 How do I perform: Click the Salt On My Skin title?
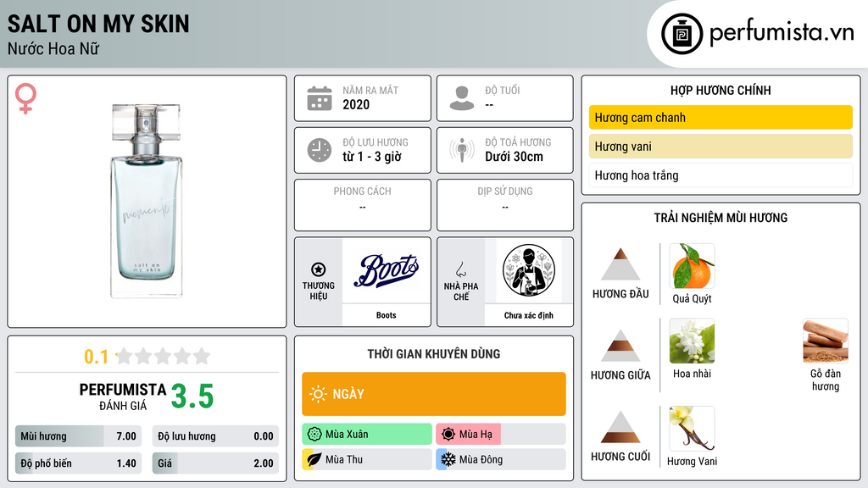click(98, 24)
